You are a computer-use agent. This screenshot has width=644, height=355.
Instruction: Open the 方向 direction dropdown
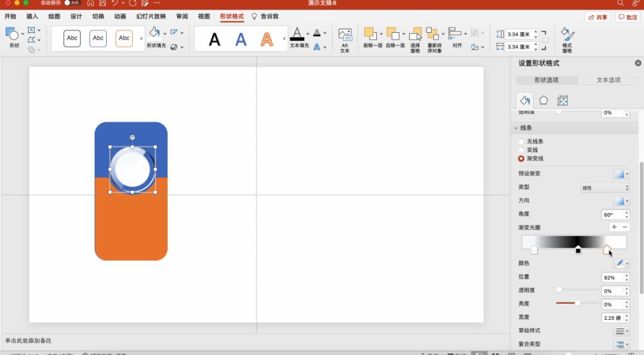click(621, 201)
